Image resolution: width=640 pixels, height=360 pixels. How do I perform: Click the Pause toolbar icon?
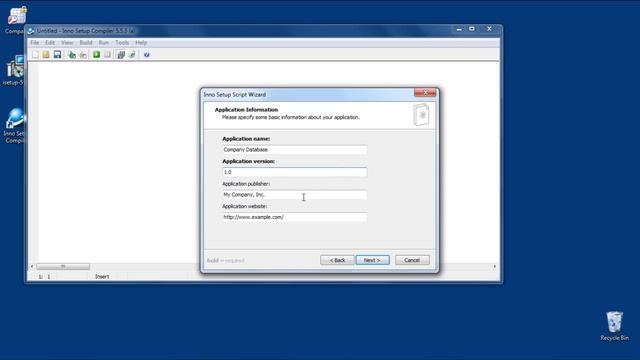coord(107,55)
